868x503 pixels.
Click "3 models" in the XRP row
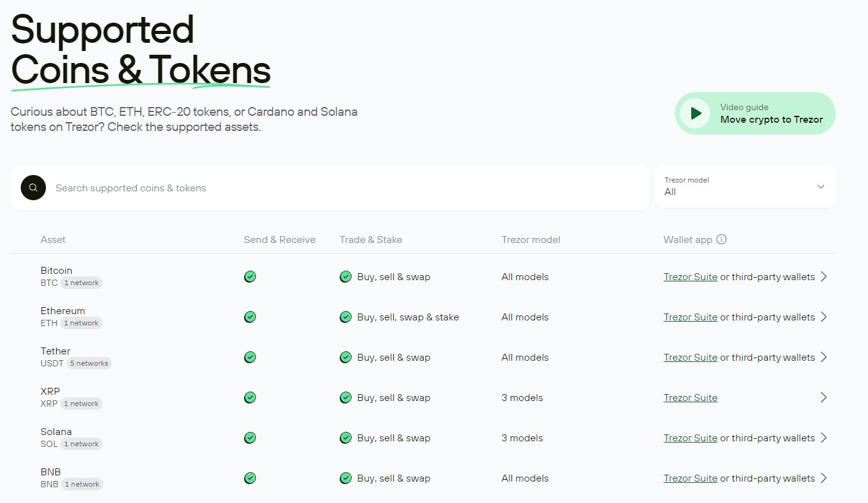[522, 398]
